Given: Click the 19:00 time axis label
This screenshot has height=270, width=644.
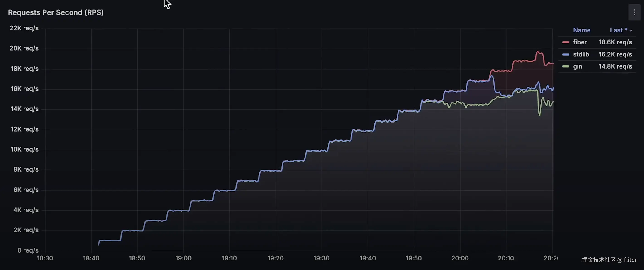Looking at the screenshot, I should pos(183,258).
